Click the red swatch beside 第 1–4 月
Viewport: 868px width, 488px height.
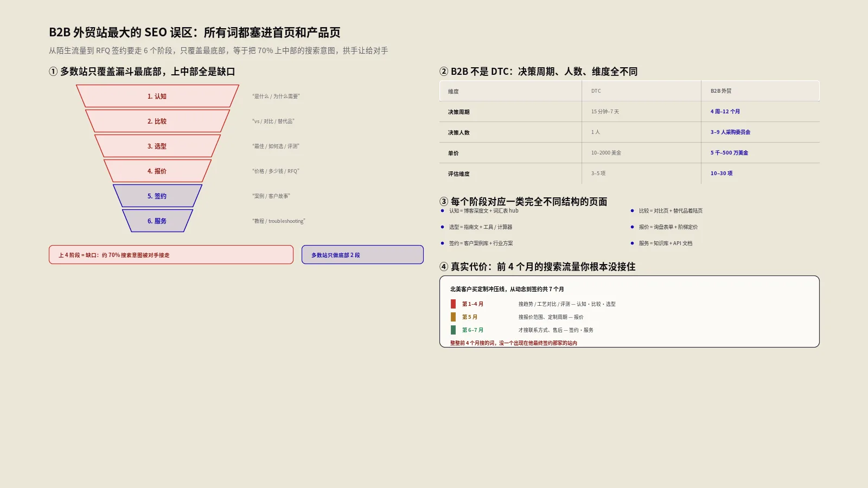coord(453,304)
